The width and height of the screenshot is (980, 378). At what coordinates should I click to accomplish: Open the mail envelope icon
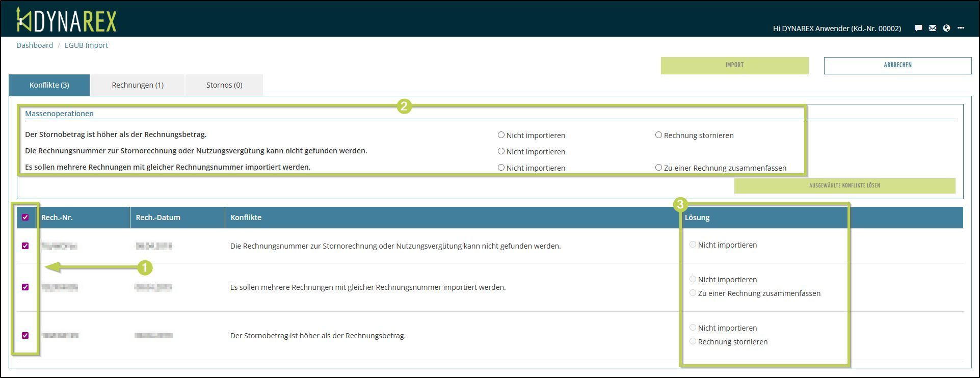[x=932, y=28]
